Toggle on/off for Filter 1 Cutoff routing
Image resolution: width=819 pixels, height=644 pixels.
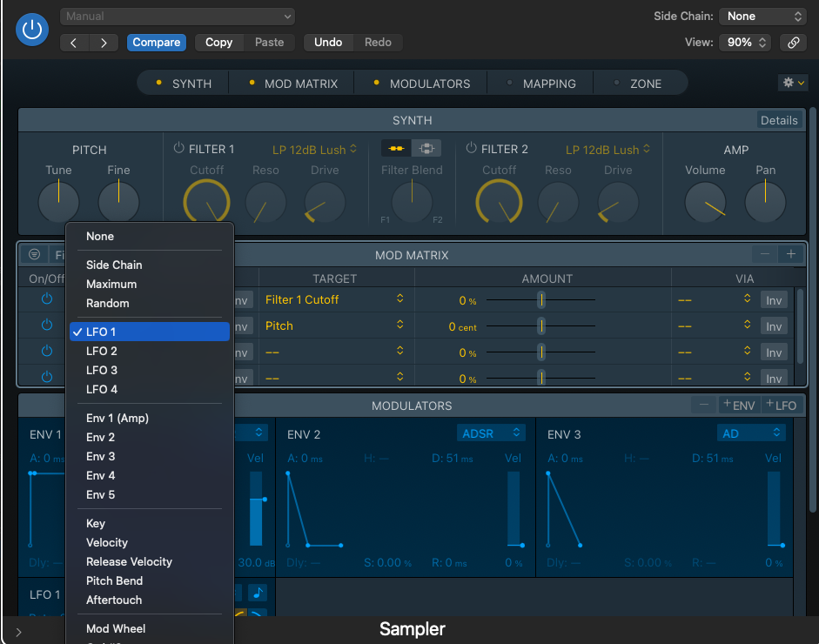coord(47,299)
